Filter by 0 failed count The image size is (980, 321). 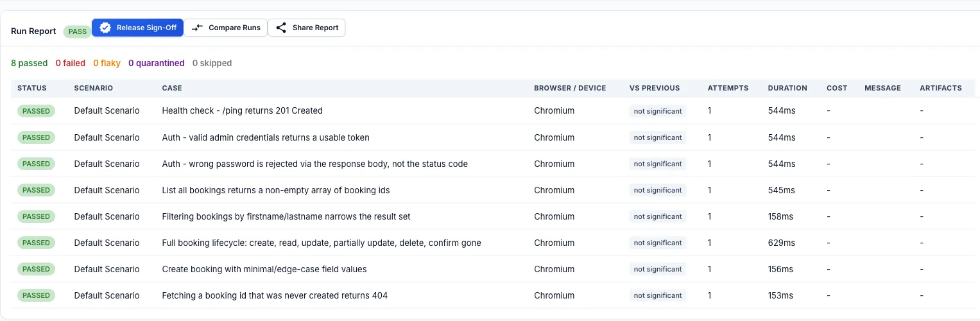point(71,63)
